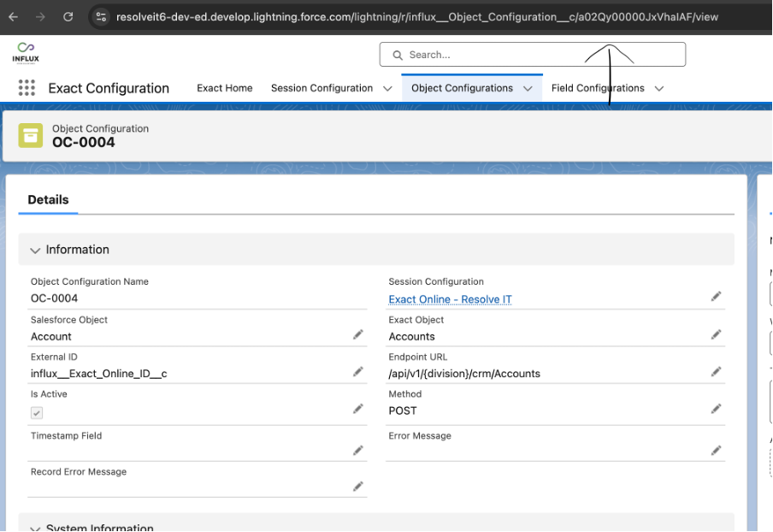This screenshot has width=773, height=532.
Task: Click the OC-0004 record title
Action: pyautogui.click(x=84, y=143)
